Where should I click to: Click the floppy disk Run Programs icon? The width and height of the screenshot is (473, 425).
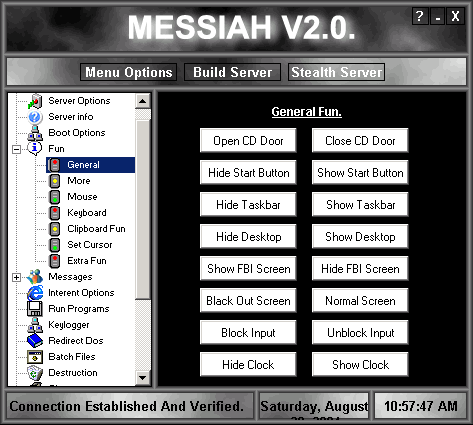[x=35, y=309]
